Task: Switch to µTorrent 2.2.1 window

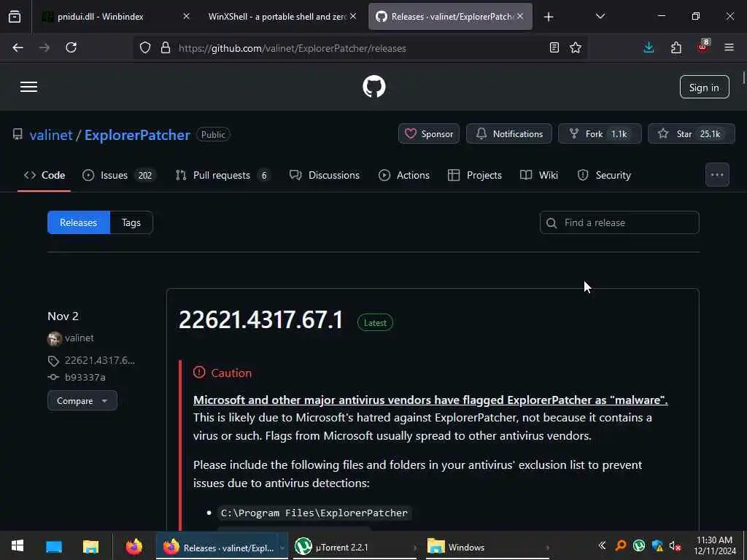Action: point(355,547)
